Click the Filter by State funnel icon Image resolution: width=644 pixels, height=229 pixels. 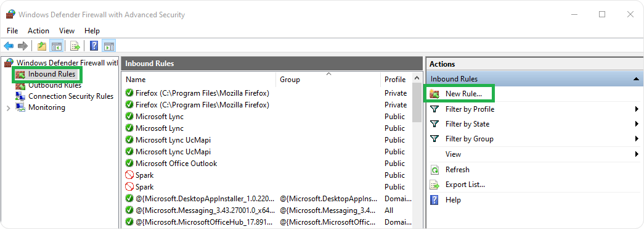(x=434, y=124)
